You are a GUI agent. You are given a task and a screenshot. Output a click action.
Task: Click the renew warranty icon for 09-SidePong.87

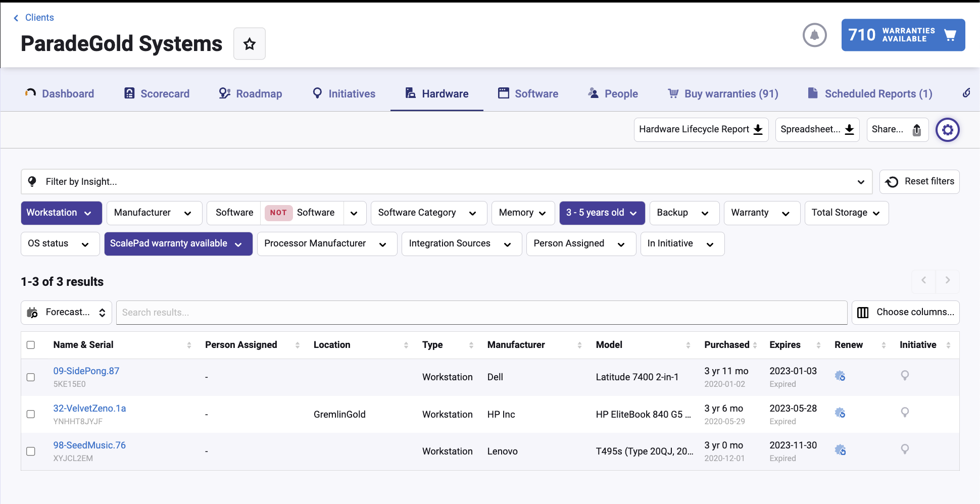click(x=840, y=376)
